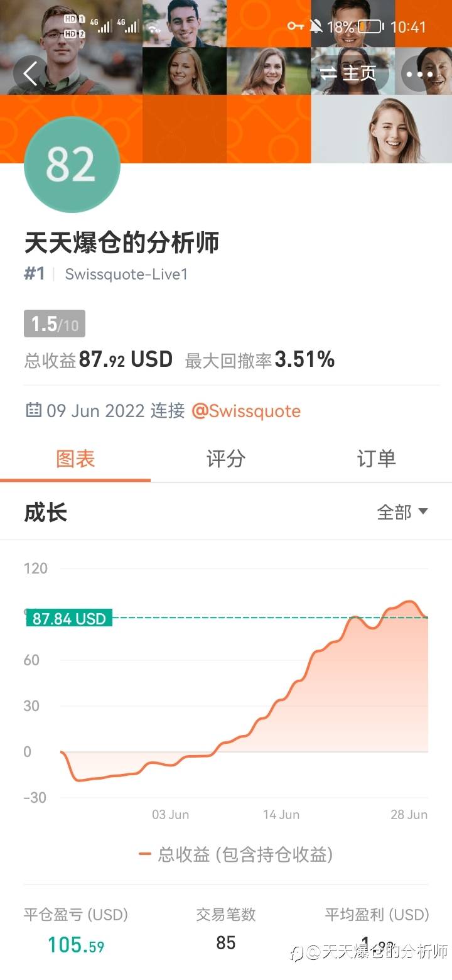Tap the 交易笔数 value 85
This screenshot has width=452, height=980.
tap(225, 942)
